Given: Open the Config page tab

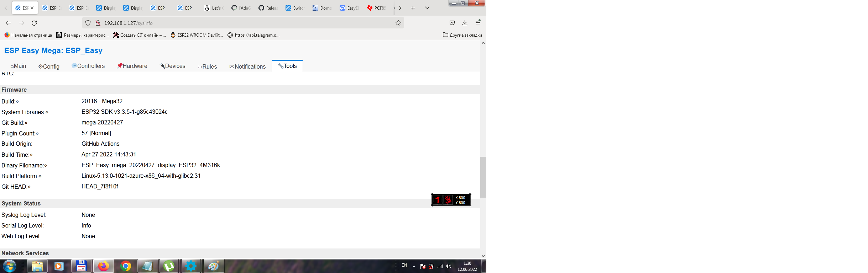Looking at the screenshot, I should [x=49, y=66].
